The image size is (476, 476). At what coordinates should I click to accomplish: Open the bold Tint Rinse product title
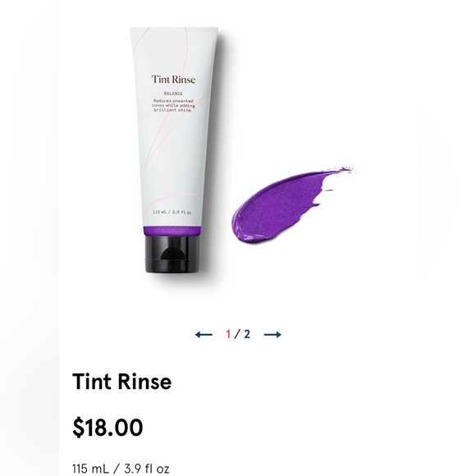pos(121,382)
